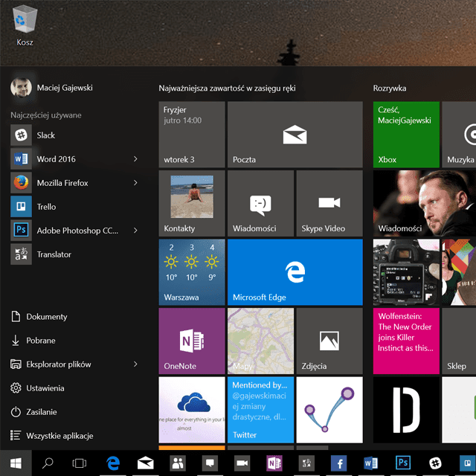Image resolution: width=476 pixels, height=476 pixels.
Task: Click the Rozrywka group heading
Action: pos(390,88)
